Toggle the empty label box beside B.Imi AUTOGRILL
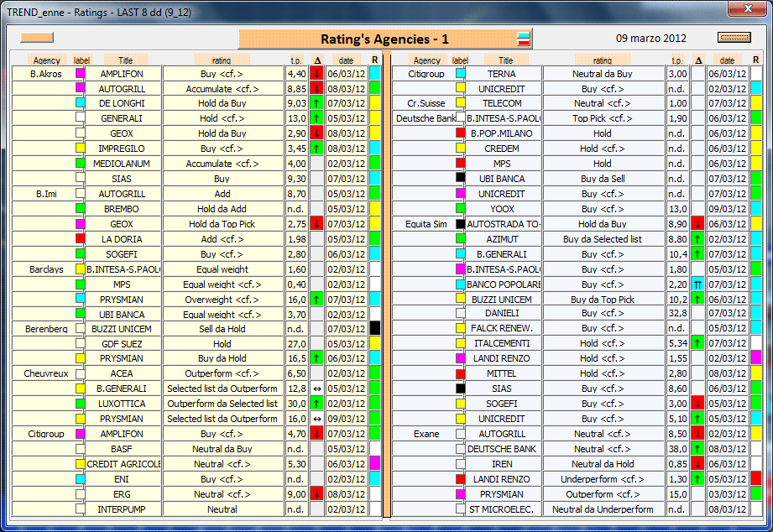Viewport: 773px width, 532px height. (81, 193)
